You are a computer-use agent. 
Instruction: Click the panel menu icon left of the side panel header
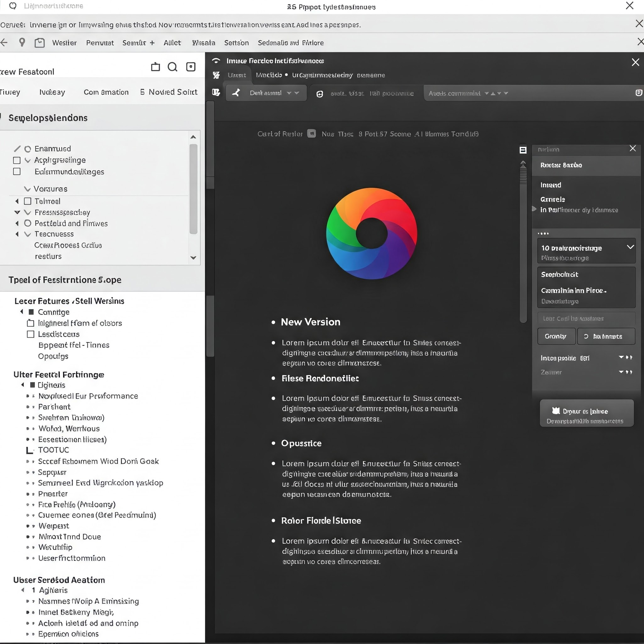coord(523,150)
